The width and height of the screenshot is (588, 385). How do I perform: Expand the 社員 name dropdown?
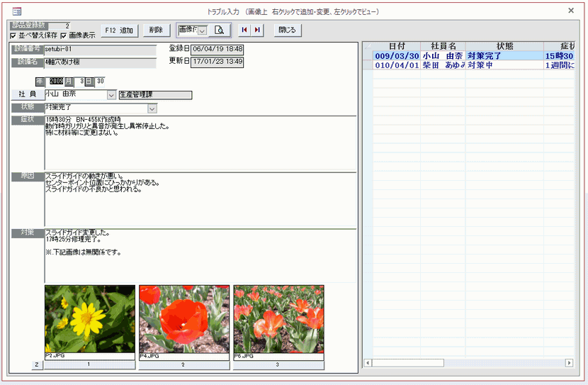[x=111, y=95]
